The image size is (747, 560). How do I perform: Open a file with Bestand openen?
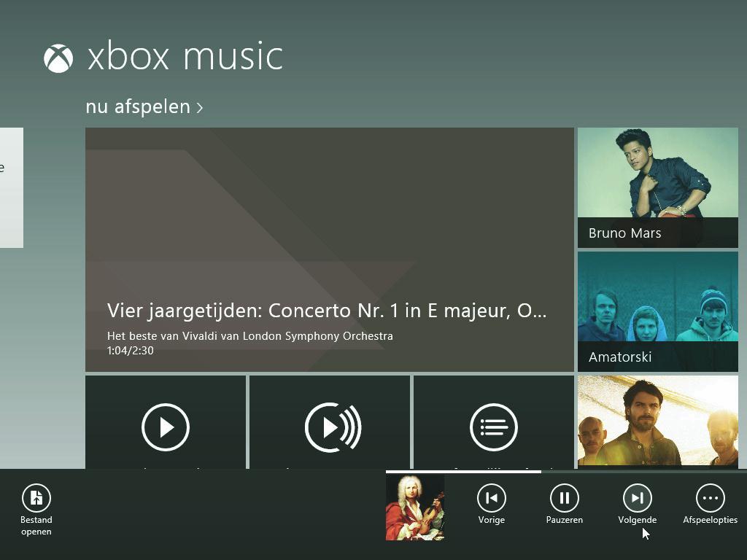36,510
